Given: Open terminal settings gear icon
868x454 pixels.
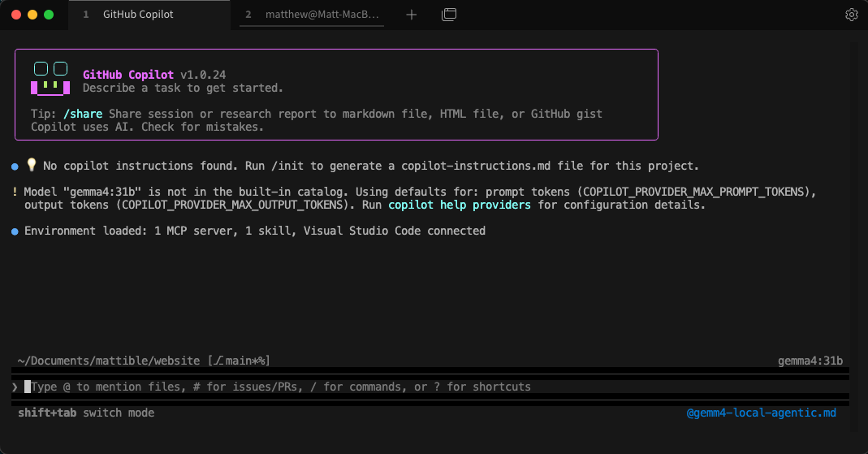Looking at the screenshot, I should click(852, 15).
